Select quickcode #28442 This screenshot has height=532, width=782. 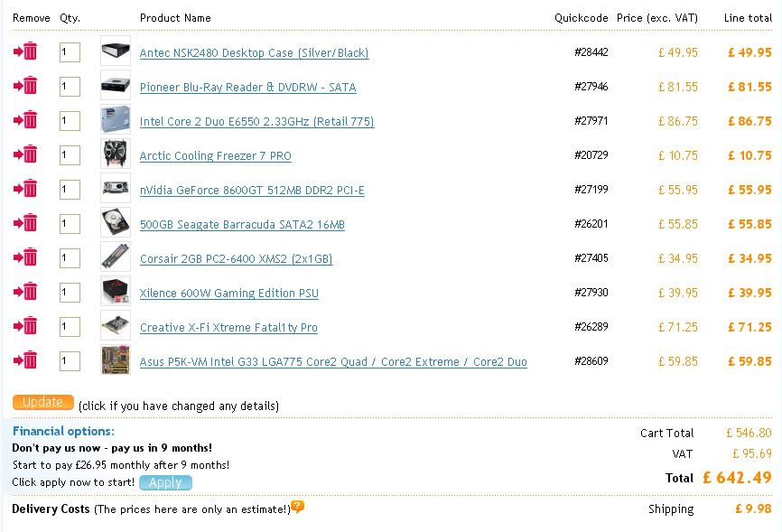click(591, 51)
